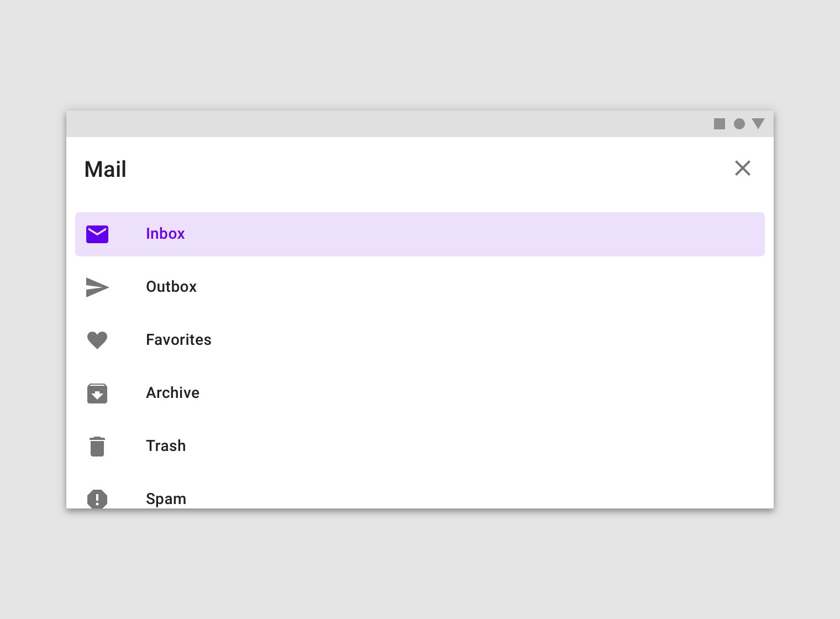This screenshot has width=840, height=619.
Task: Click the Mail drawer title
Action: pyautogui.click(x=105, y=169)
